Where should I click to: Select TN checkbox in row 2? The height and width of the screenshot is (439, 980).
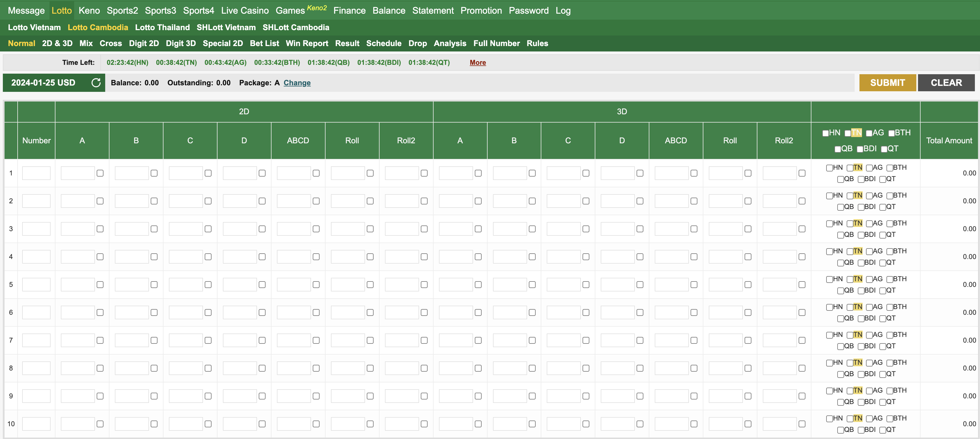click(x=850, y=196)
